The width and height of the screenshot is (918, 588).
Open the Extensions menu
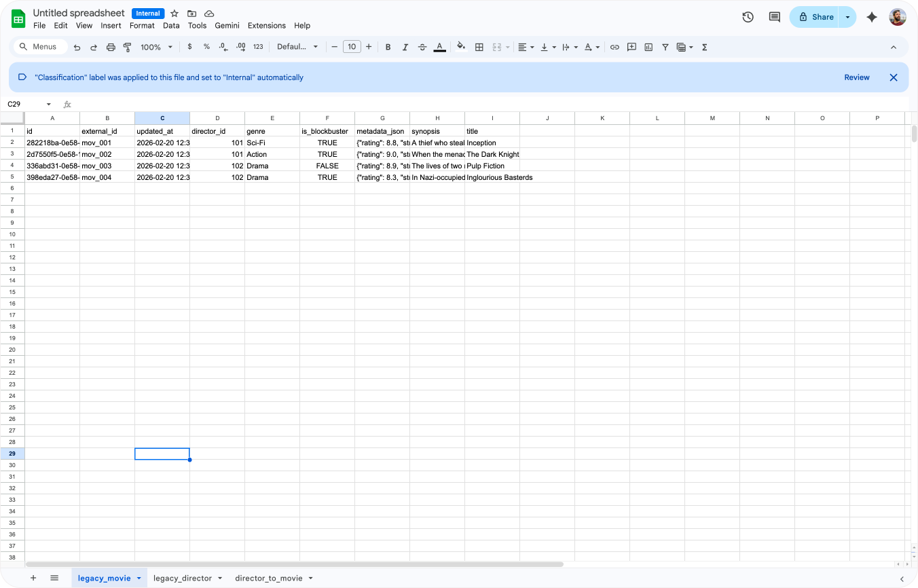[x=266, y=26]
